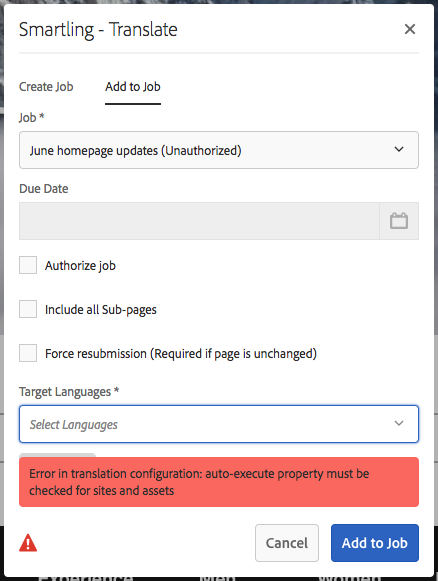The height and width of the screenshot is (581, 438).
Task: Click the Smartling - Translate dialog title
Action: [98, 30]
